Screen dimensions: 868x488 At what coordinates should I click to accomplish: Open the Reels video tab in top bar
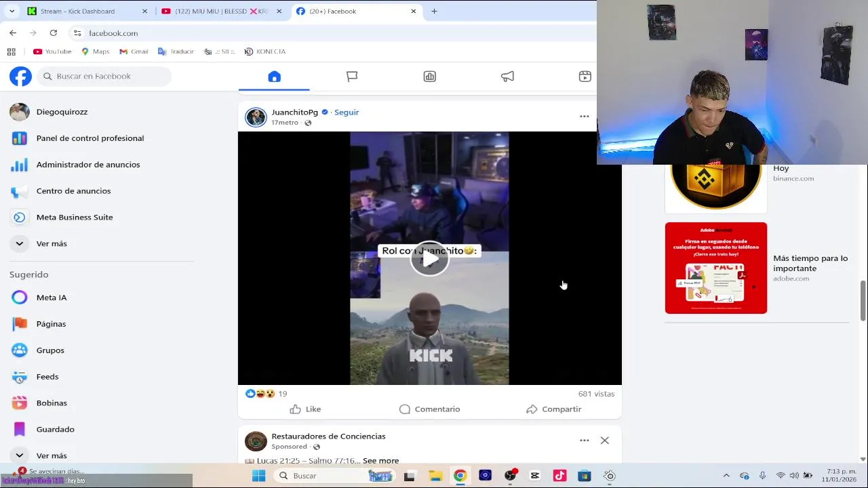coord(585,77)
